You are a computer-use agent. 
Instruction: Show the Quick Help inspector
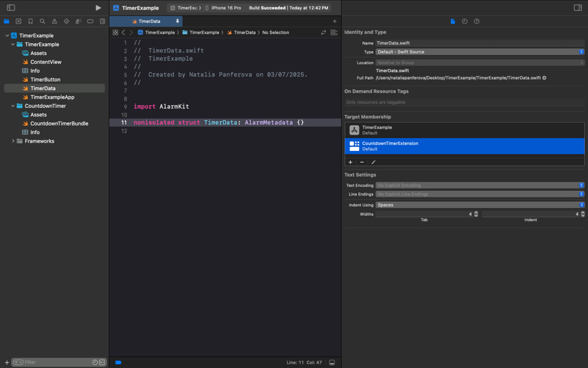[477, 22]
